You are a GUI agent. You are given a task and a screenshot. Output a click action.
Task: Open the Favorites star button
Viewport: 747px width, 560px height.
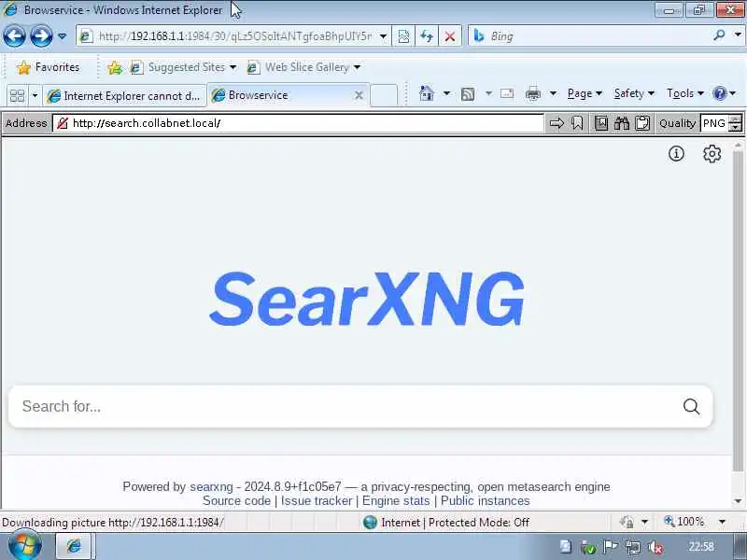point(49,67)
